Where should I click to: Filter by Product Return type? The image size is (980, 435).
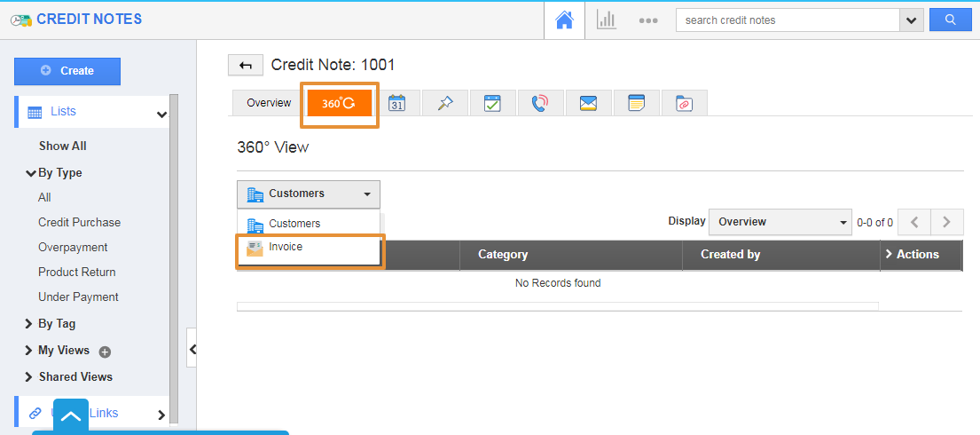click(x=77, y=273)
